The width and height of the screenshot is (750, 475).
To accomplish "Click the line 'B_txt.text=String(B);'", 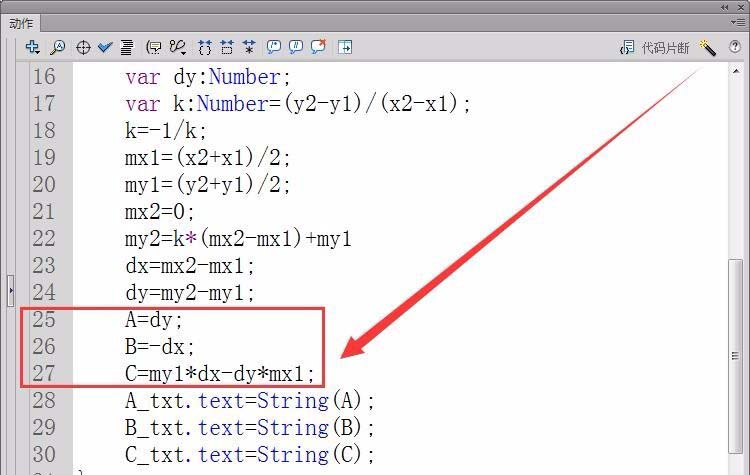I will (250, 428).
